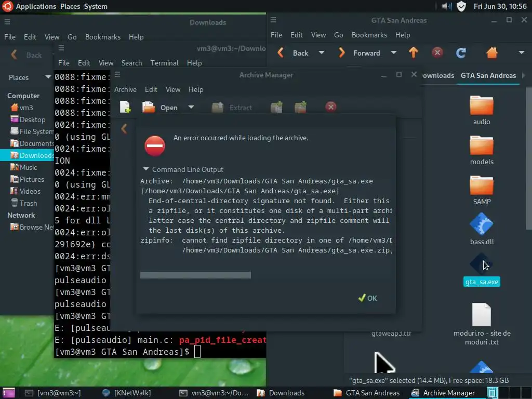Go back using the Archive Manager back arrow
Screen dimensions: 532x399
(124, 129)
